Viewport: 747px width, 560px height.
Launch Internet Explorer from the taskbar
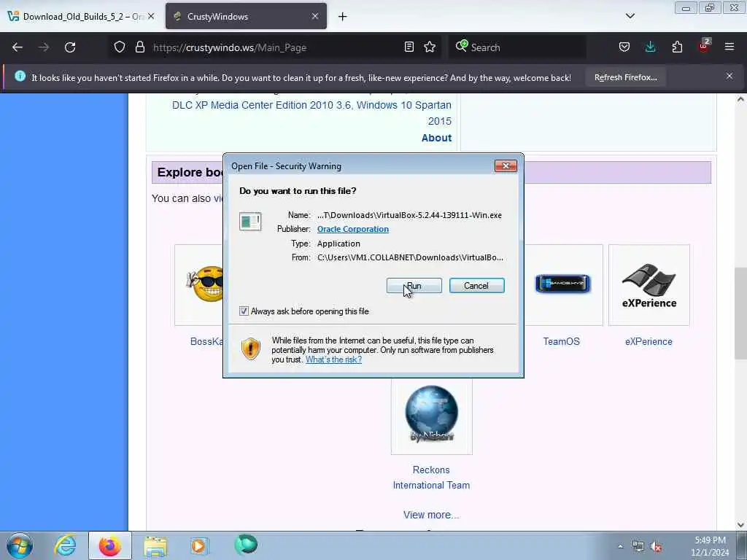[65, 545]
